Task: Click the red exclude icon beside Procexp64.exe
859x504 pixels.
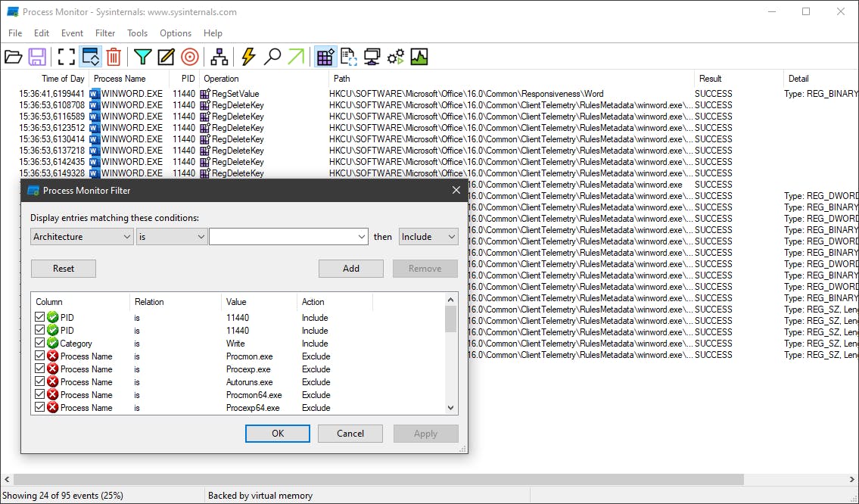Action: (52, 408)
